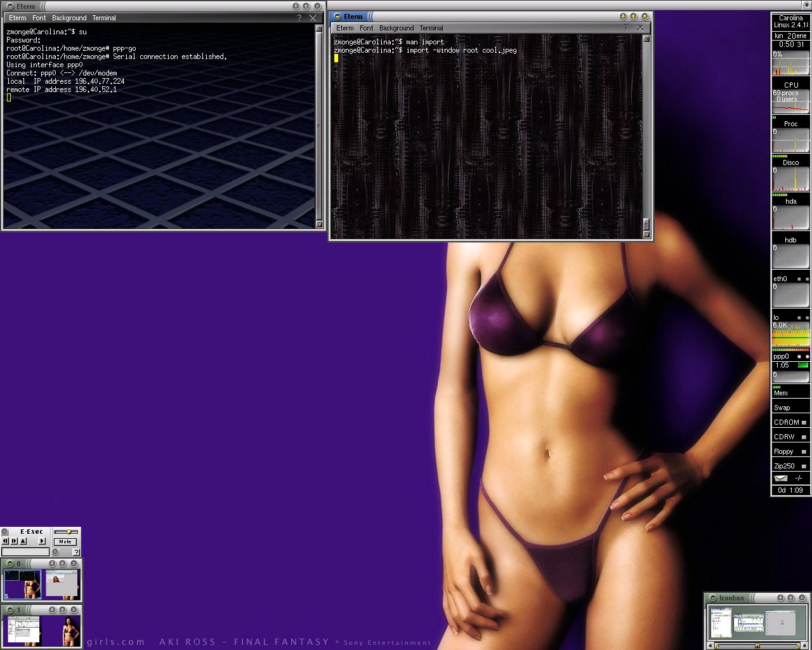Restore the third iconified window in Iconbox
This screenshot has height=650, width=812.
click(x=779, y=623)
